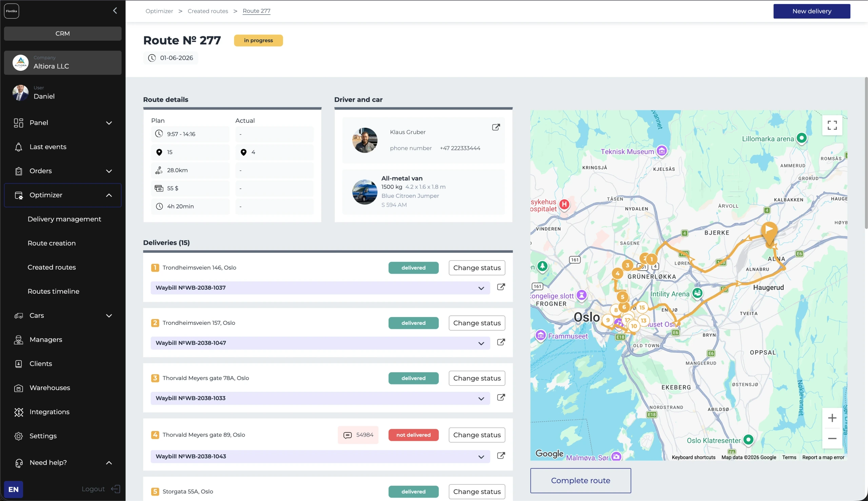Viewport: 868px width, 501px height.
Task: Click the New delivery button
Action: (811, 11)
